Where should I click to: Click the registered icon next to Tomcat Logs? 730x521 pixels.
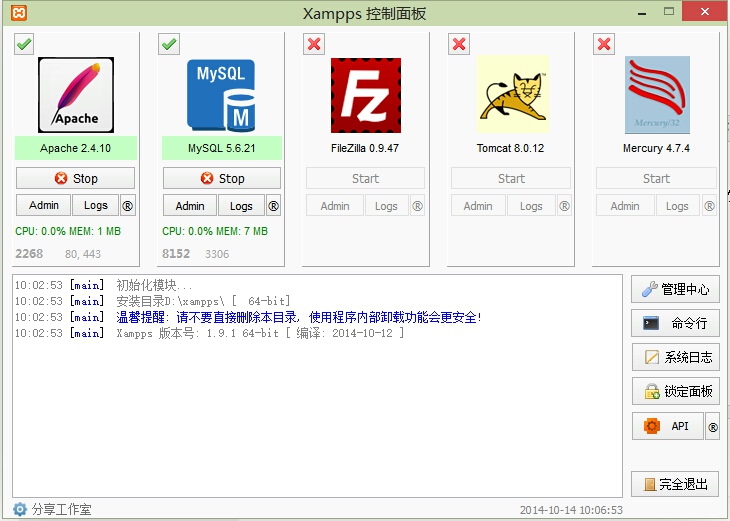coord(564,205)
